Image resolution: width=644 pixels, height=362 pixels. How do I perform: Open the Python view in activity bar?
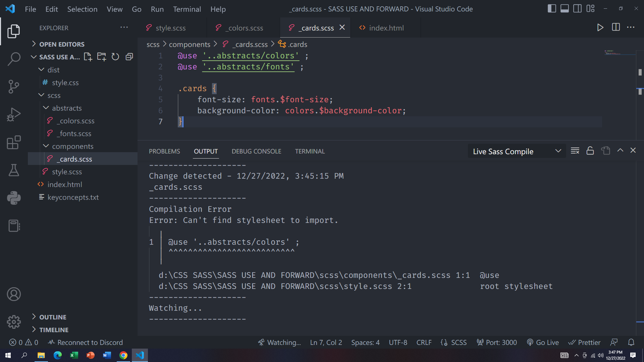(14, 198)
